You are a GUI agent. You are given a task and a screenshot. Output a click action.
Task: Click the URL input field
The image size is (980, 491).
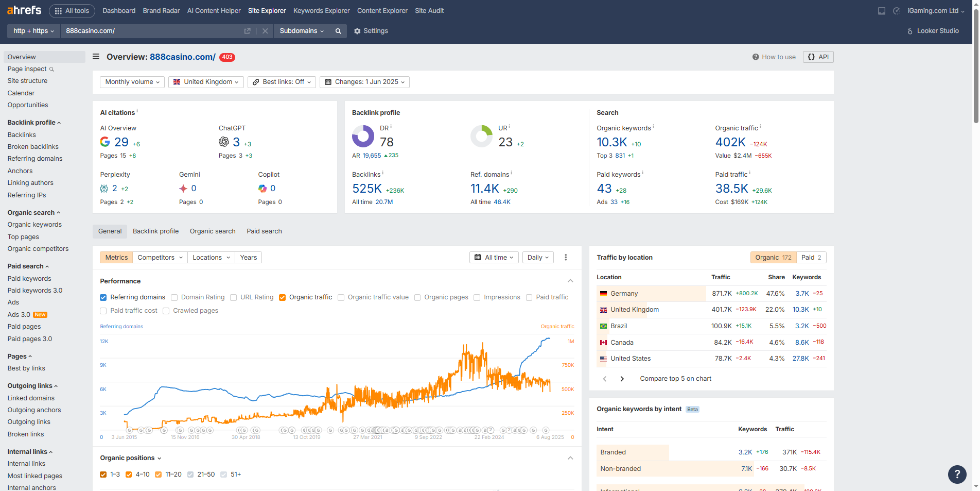click(152, 31)
